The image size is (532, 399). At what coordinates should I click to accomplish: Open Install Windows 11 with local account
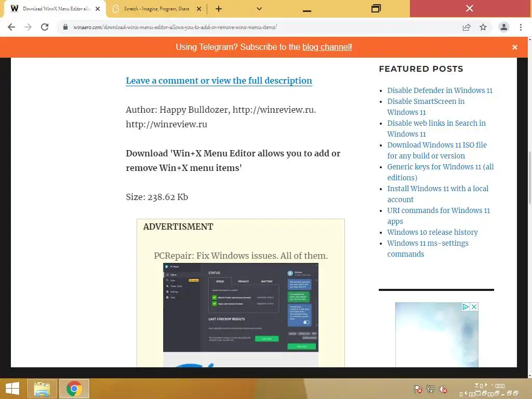tap(437, 193)
